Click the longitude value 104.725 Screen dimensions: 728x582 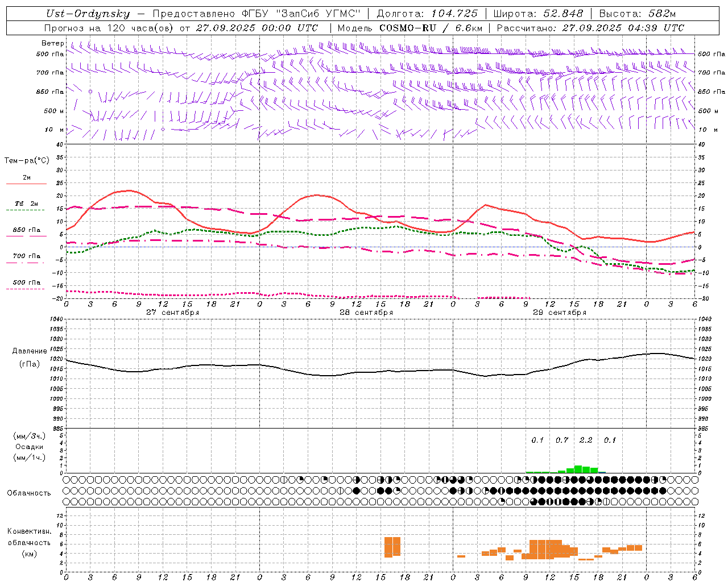[454, 14]
